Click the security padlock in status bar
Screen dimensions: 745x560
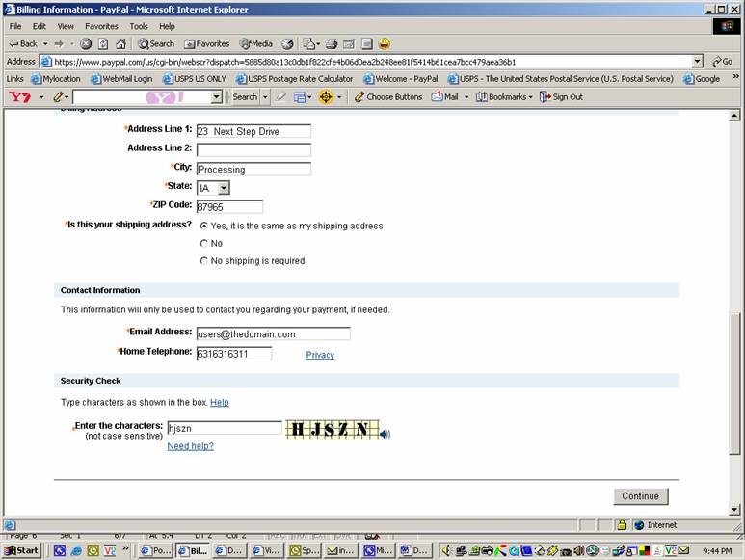point(622,525)
